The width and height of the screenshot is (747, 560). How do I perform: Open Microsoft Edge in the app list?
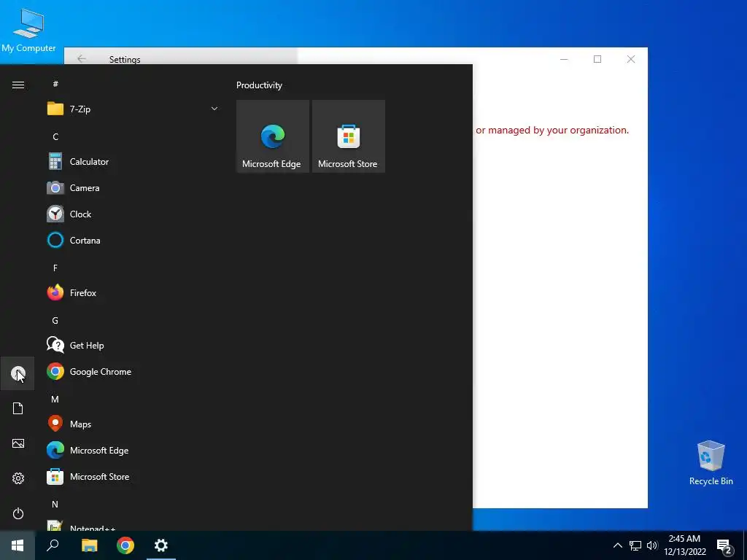pos(133,450)
